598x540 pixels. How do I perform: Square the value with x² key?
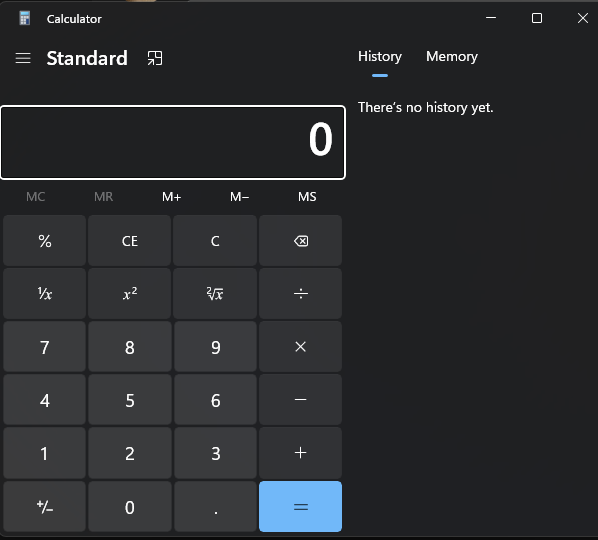(x=130, y=294)
